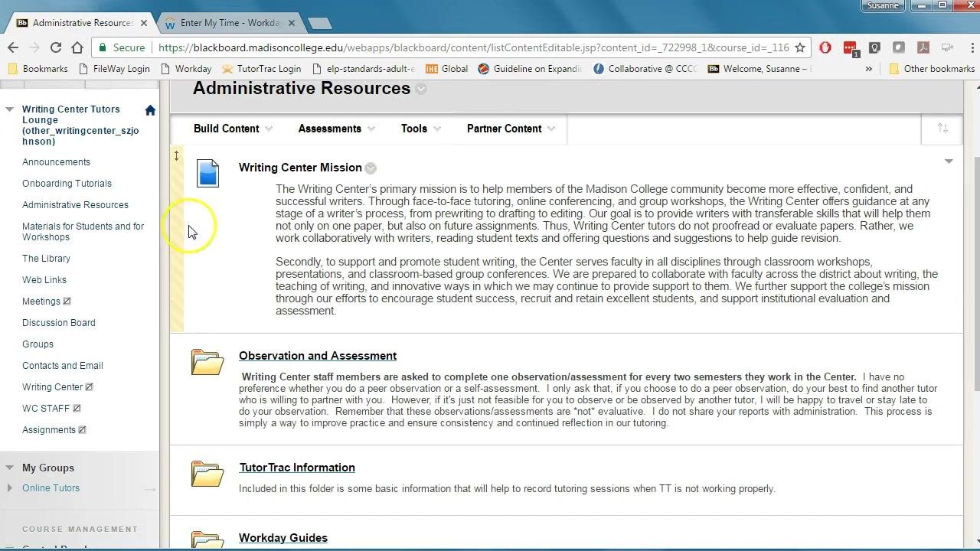The height and width of the screenshot is (551, 980).
Task: Open the TutorTrac Login bookmark
Action: coord(261,69)
